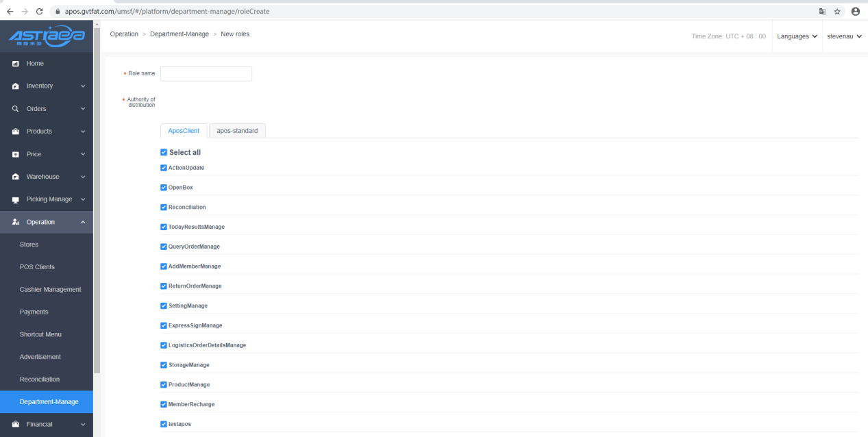The image size is (868, 437).
Task: Click the Products briefcase icon
Action: click(x=16, y=132)
